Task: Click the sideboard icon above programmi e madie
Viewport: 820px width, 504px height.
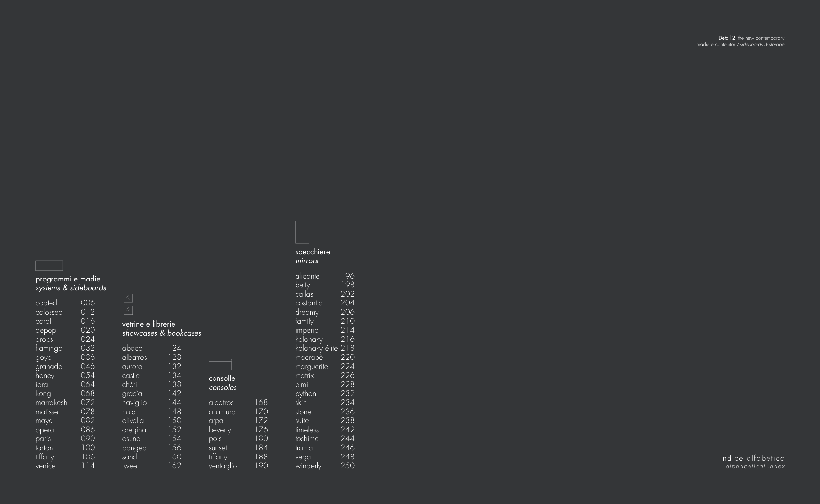Action: [x=49, y=265]
